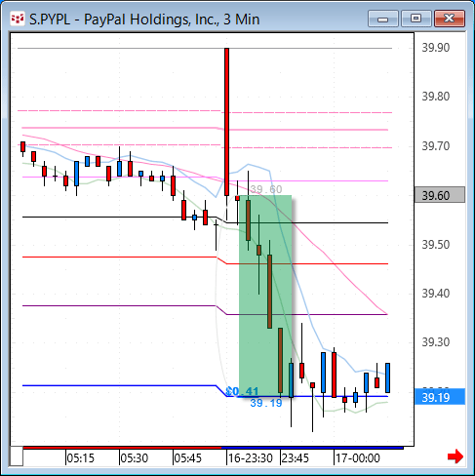Click the 05:15 time axis label

click(x=81, y=458)
